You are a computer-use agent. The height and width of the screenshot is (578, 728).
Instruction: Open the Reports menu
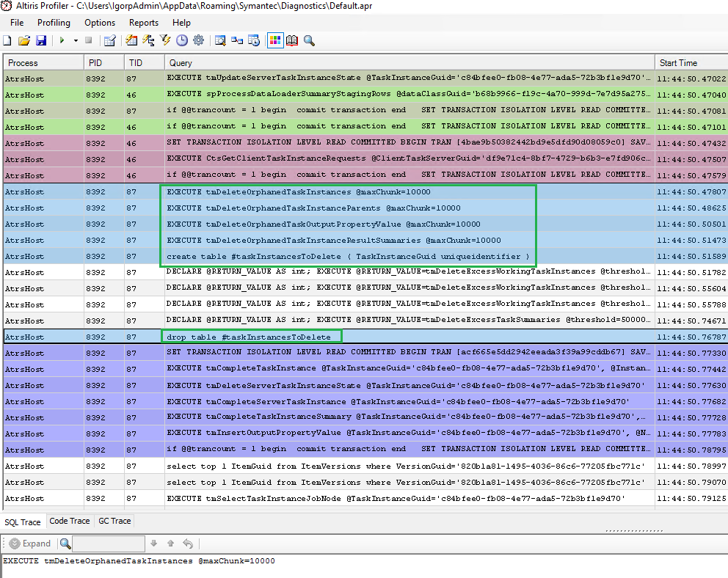point(144,23)
